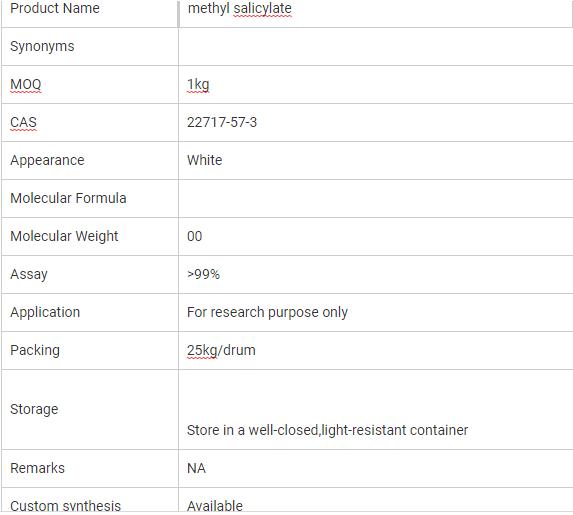
Task: Click the Molecular Weight 00 value
Action: (194, 236)
